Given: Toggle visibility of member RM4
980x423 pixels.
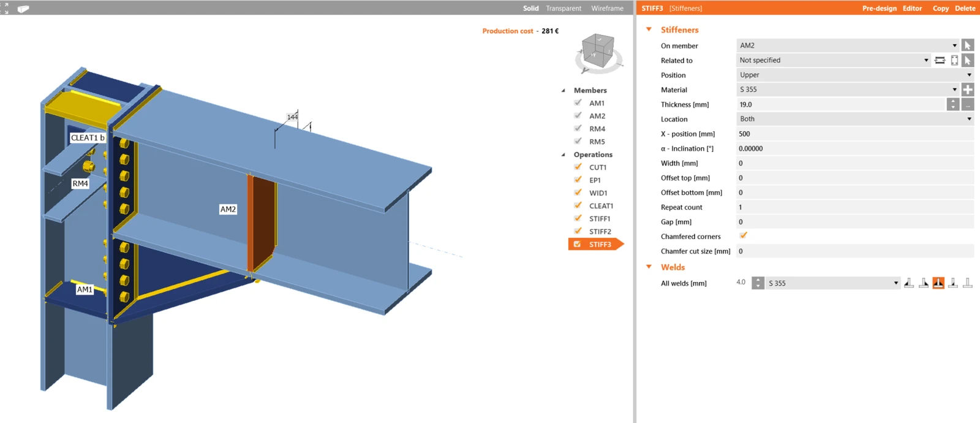Looking at the screenshot, I should [578, 128].
